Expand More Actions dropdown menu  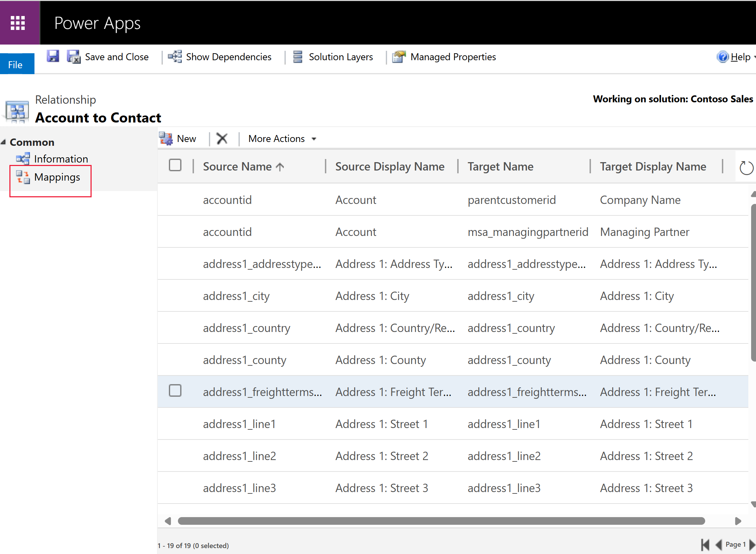pyautogui.click(x=314, y=138)
